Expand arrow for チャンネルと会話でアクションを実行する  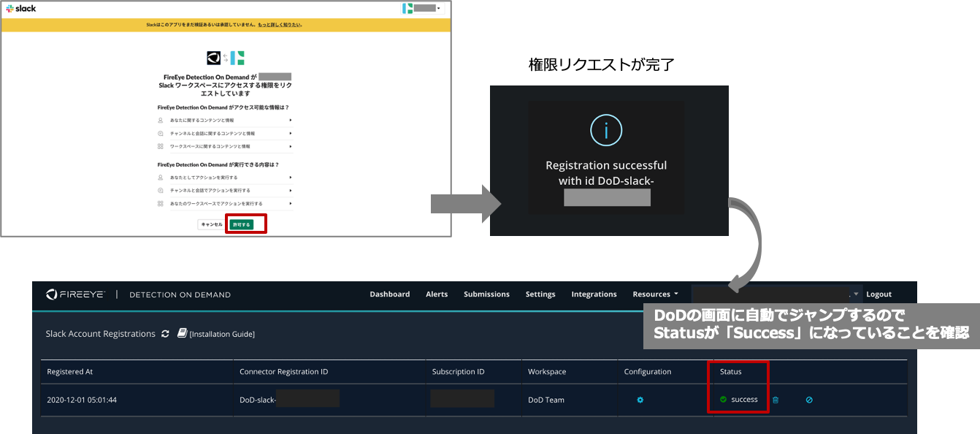[x=290, y=191]
